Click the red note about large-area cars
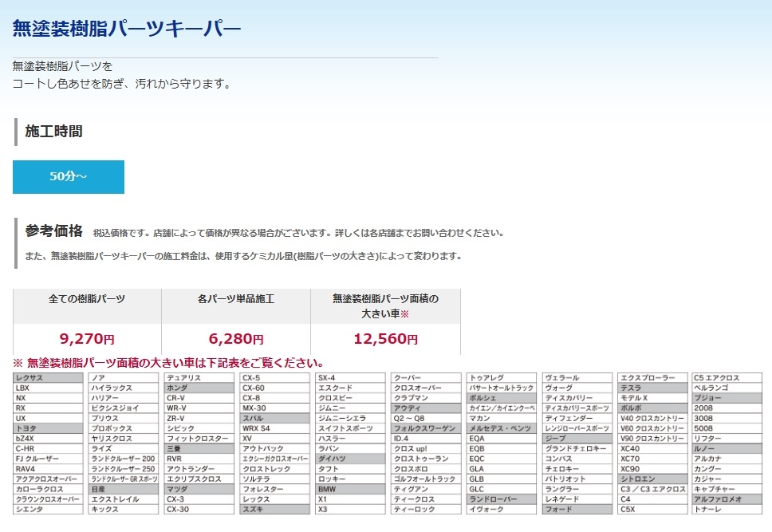Viewport: 772px width, 532px height. tap(168, 363)
